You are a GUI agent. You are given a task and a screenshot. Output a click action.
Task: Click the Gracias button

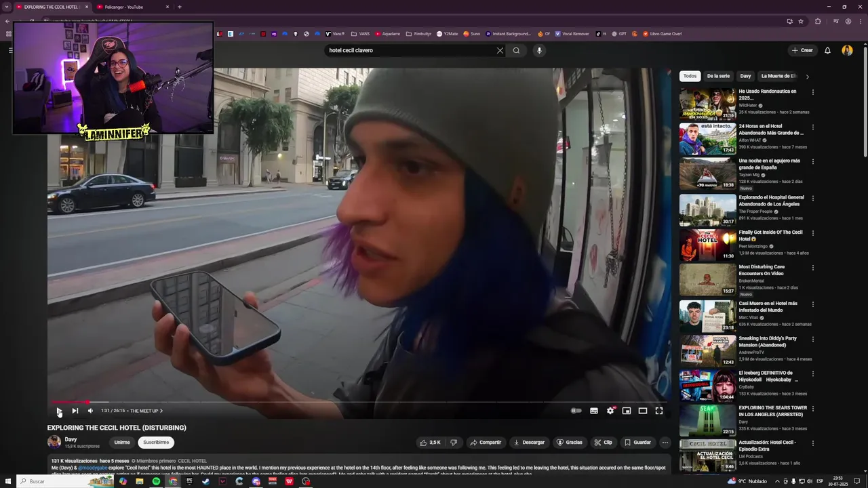(570, 443)
